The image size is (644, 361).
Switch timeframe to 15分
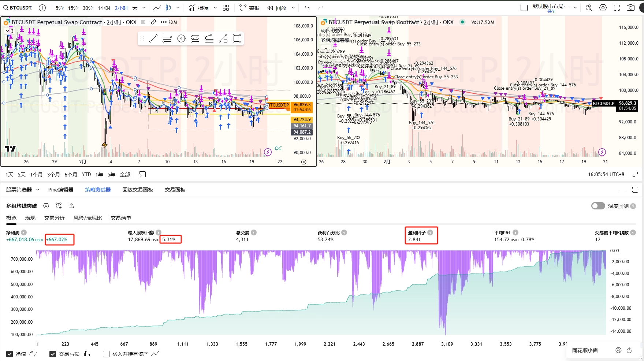[x=73, y=8]
